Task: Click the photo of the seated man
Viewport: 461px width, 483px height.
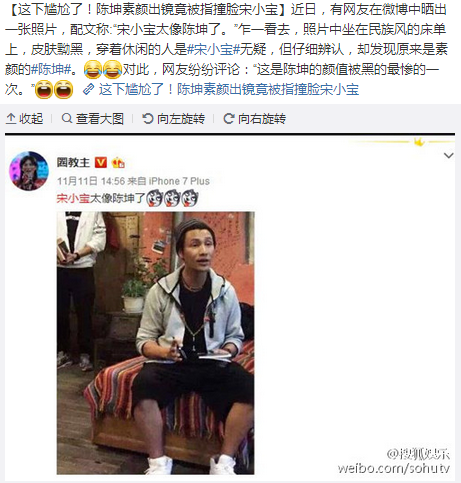Action: coord(155,343)
